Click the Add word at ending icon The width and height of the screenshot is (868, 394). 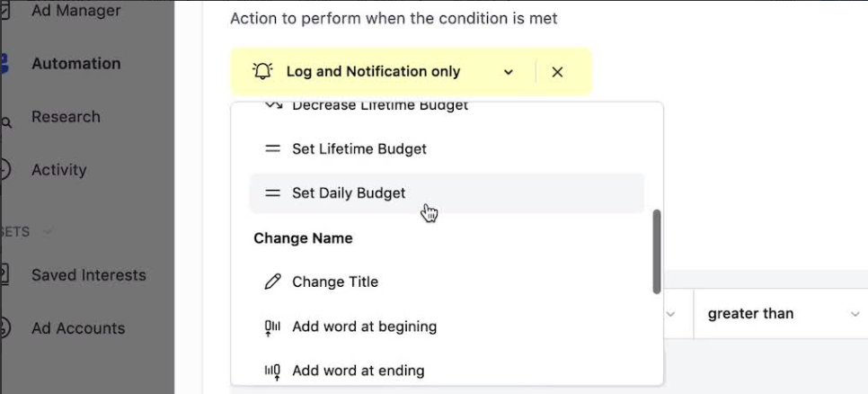(x=272, y=372)
